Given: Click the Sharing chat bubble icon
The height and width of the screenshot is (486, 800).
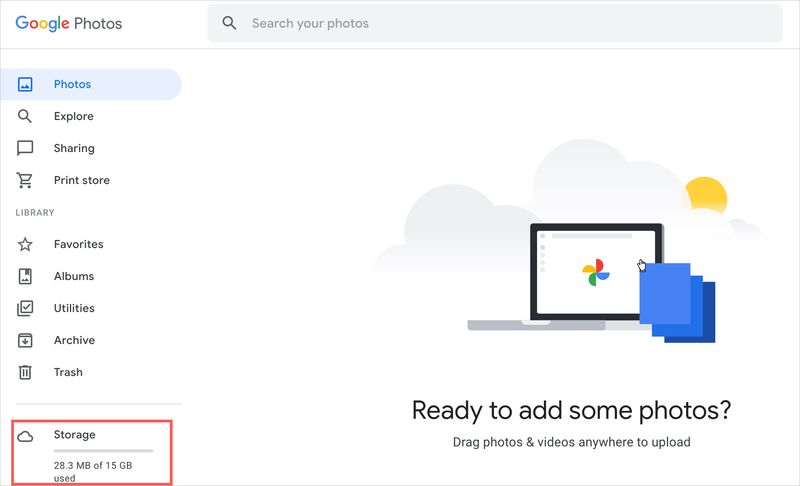Looking at the screenshot, I should tap(25, 148).
